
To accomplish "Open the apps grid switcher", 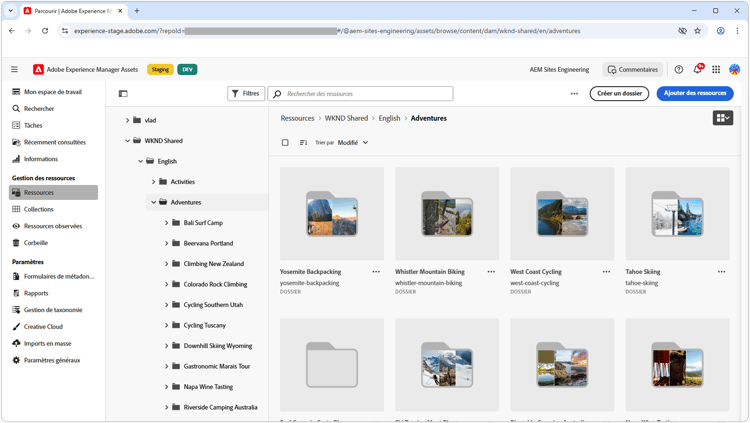I will click(716, 69).
